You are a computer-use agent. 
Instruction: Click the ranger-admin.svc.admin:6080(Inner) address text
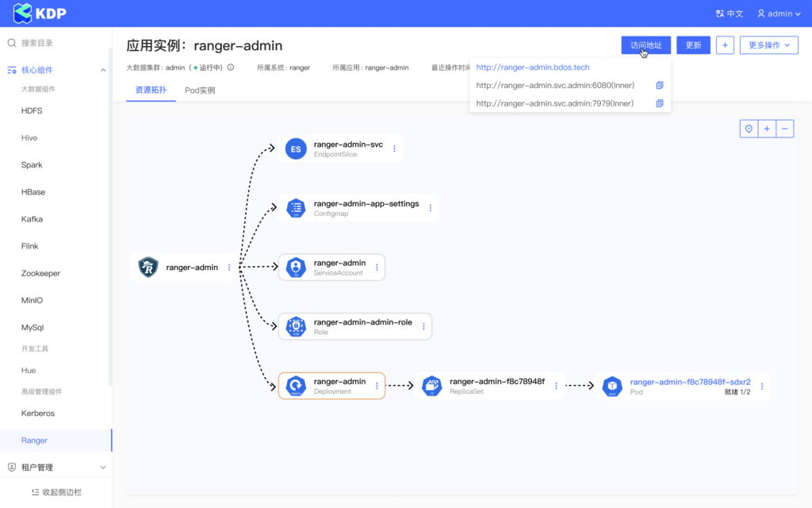coord(555,86)
